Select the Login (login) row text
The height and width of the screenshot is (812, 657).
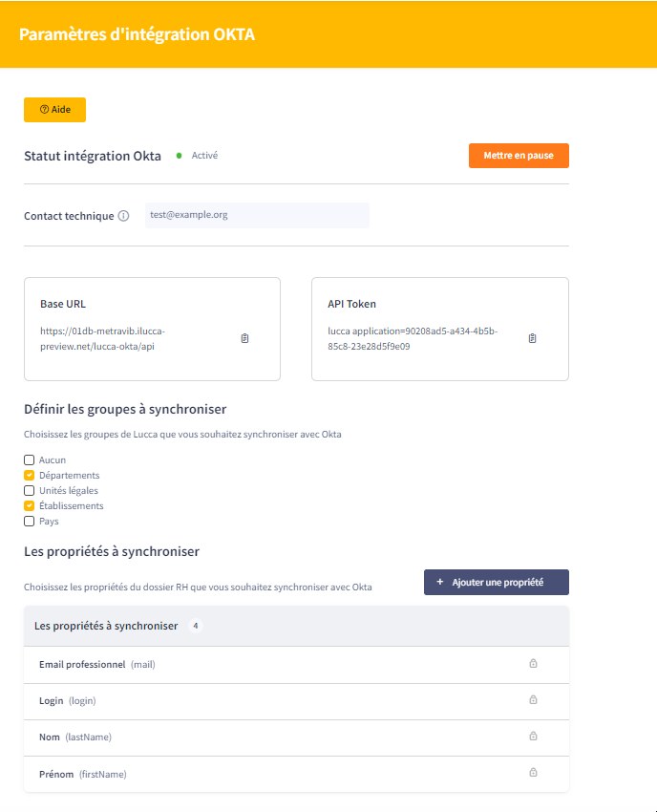click(x=67, y=700)
